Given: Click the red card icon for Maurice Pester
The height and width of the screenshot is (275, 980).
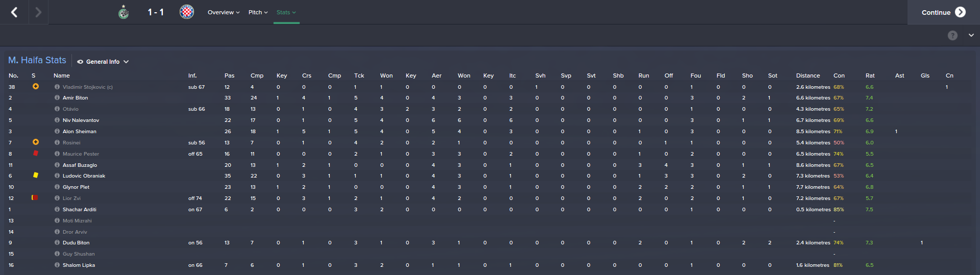Looking at the screenshot, I should coord(36,153).
